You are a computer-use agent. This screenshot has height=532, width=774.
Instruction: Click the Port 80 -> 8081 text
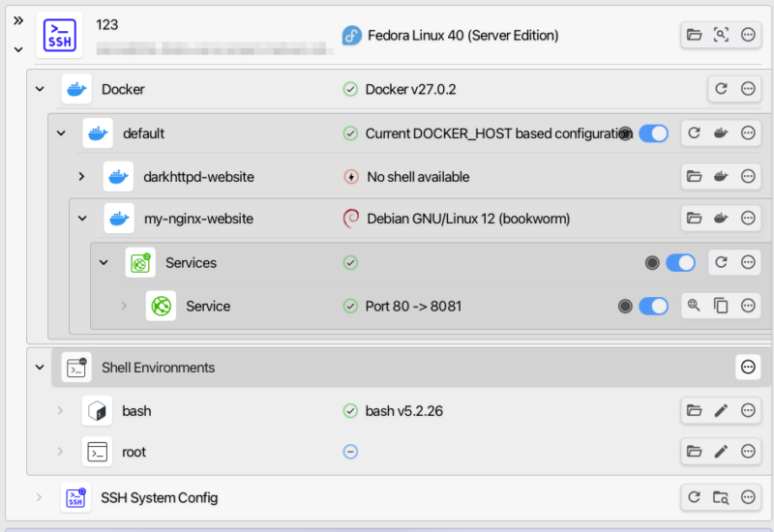point(413,306)
